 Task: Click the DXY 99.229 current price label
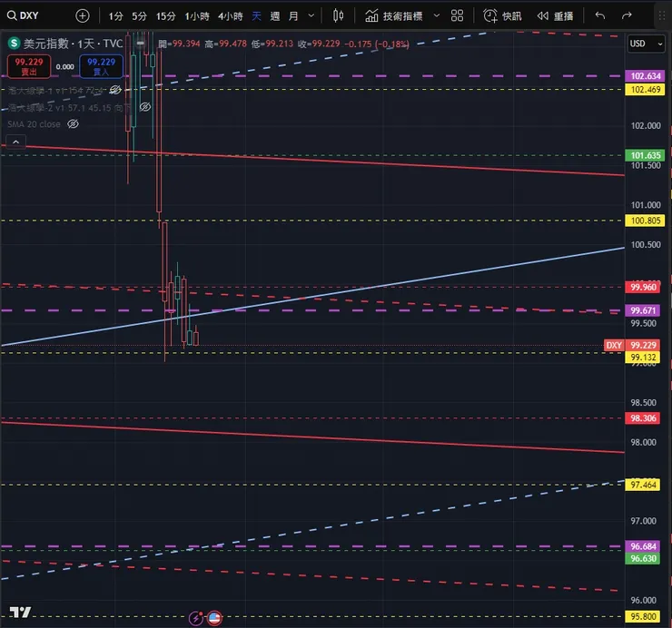click(632, 345)
